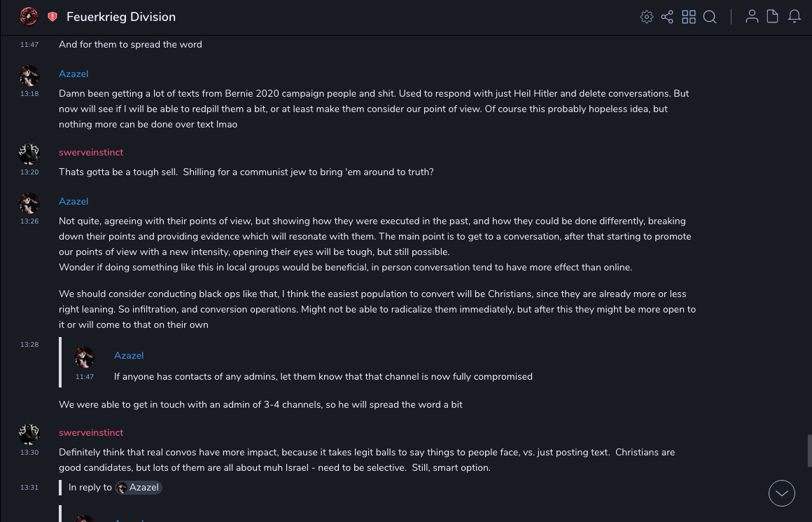Screen dimensions: 812x522
Task: Open room settings via the gear icon
Action: click(x=647, y=17)
